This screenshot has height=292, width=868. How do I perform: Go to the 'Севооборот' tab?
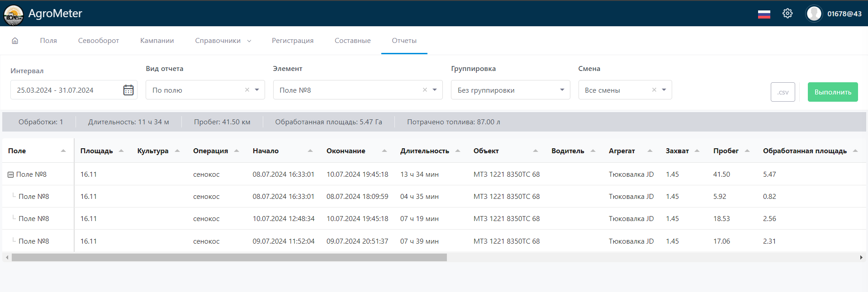coord(99,41)
